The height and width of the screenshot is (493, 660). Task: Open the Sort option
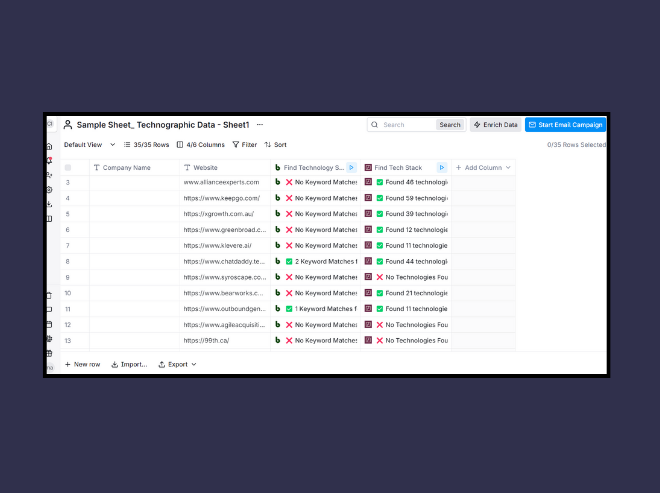(x=275, y=145)
